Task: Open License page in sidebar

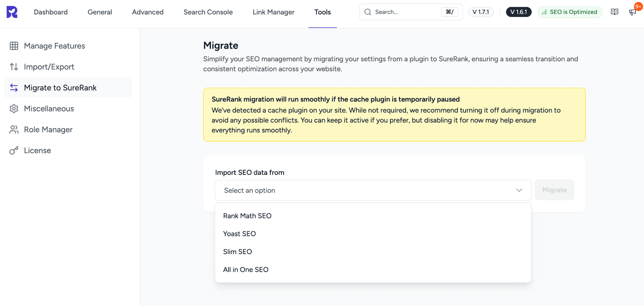Action: pos(68,150)
